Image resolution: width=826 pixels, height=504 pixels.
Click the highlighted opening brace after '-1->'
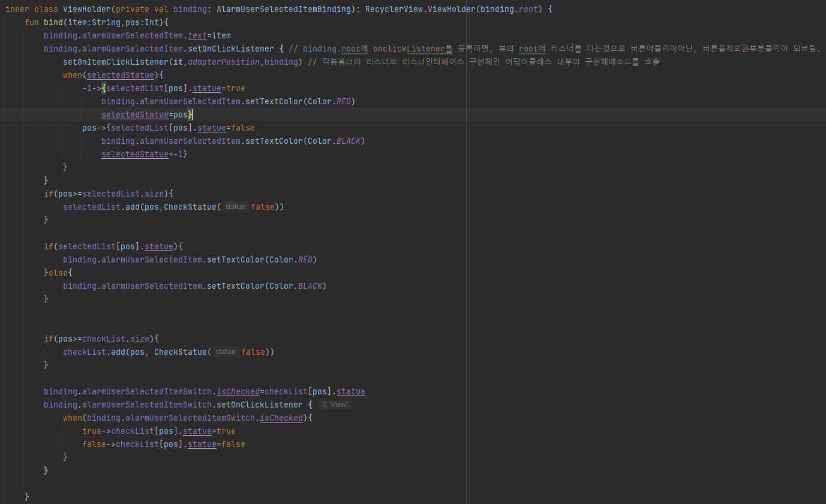(104, 89)
